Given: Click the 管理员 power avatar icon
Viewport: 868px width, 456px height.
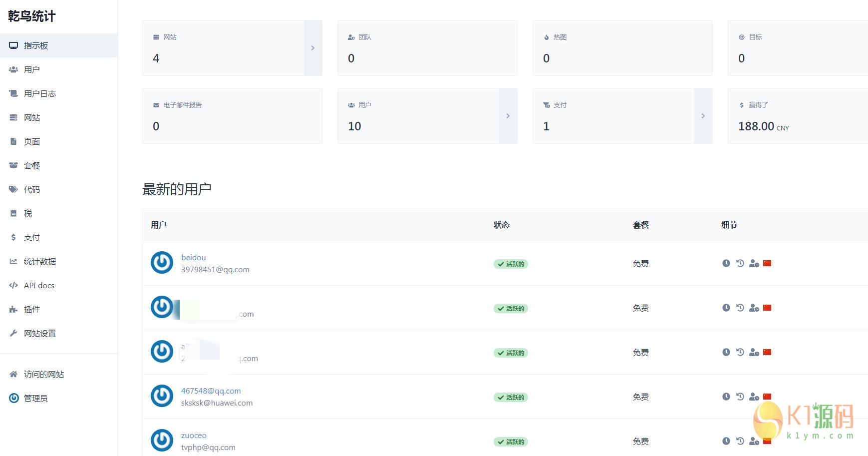Looking at the screenshot, I should [x=14, y=398].
